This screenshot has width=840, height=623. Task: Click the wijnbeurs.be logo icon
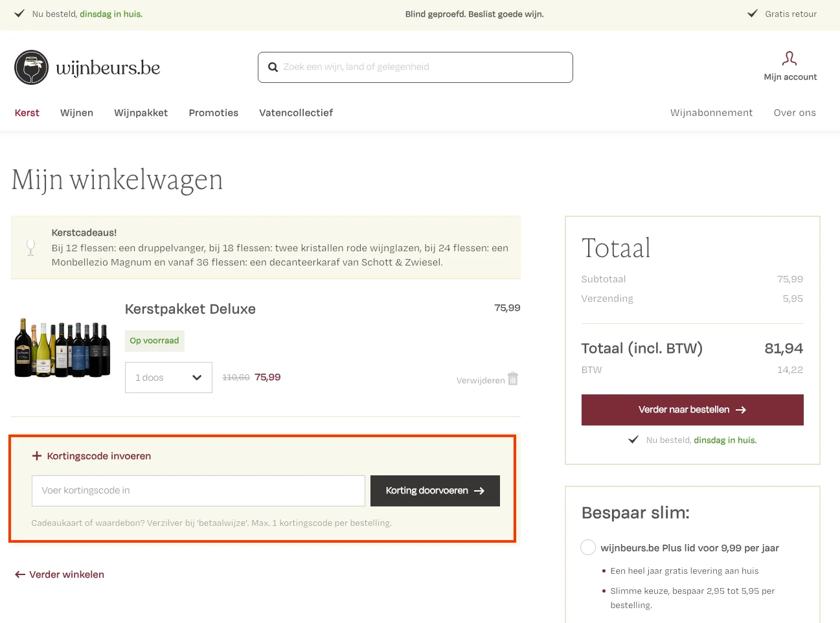tap(31, 67)
